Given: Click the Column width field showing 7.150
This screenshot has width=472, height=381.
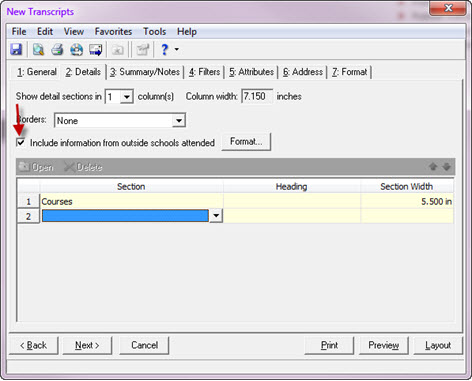Looking at the screenshot, I should (x=257, y=96).
